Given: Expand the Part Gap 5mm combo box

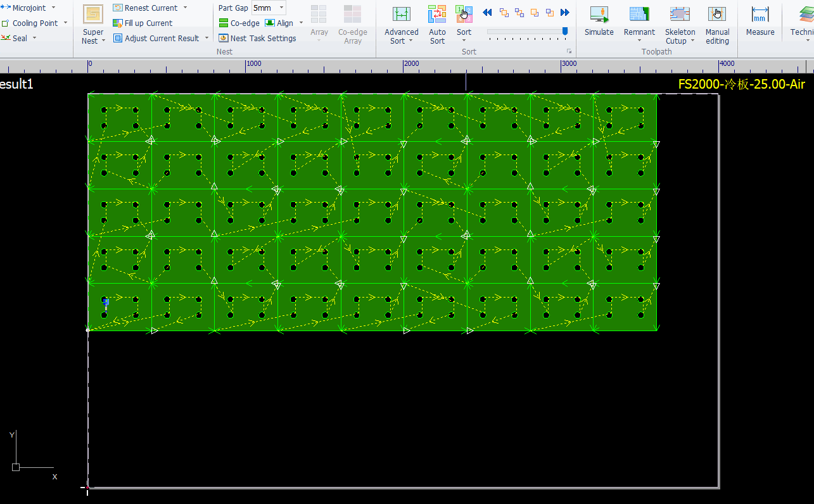Looking at the screenshot, I should [x=281, y=8].
